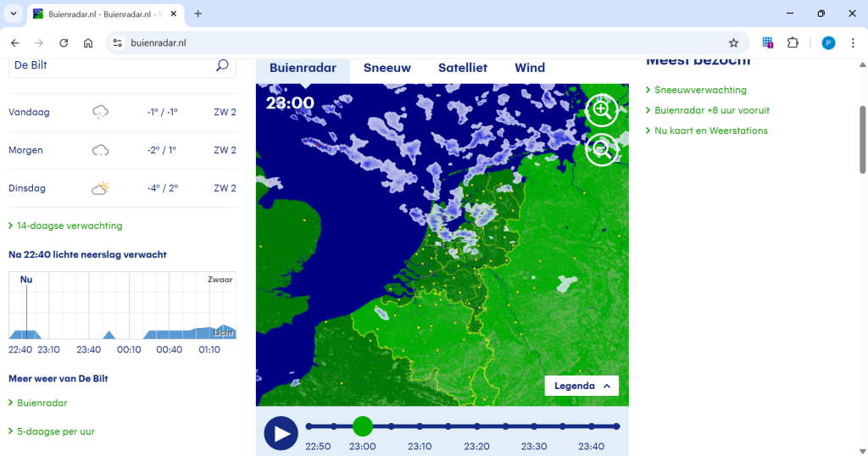This screenshot has height=456, width=868.
Task: Reload the Buienradar page
Action: [64, 42]
